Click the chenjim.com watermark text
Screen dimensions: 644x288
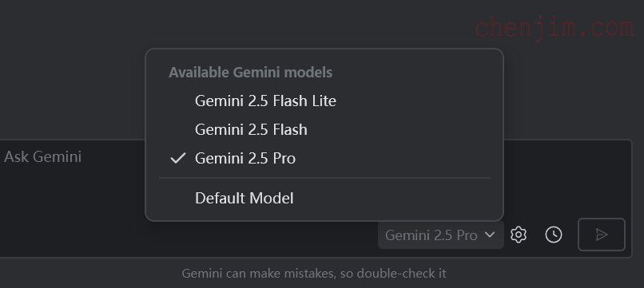click(x=555, y=28)
